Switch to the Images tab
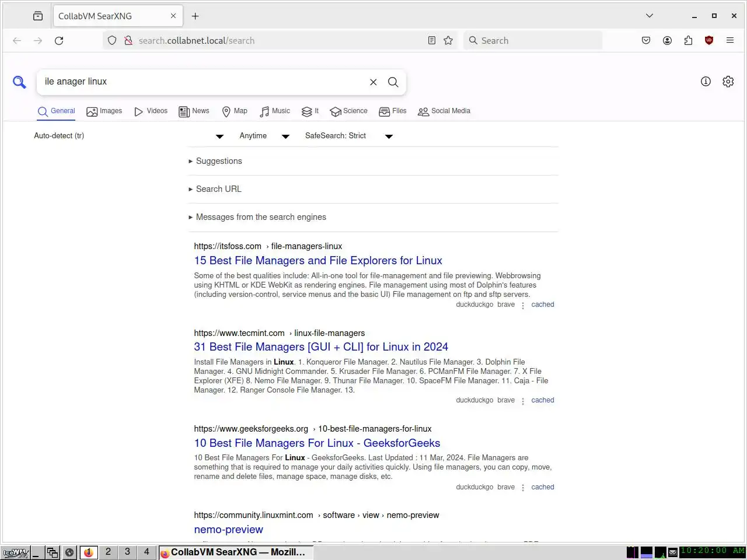Viewport: 747px width, 560px height. [x=104, y=111]
